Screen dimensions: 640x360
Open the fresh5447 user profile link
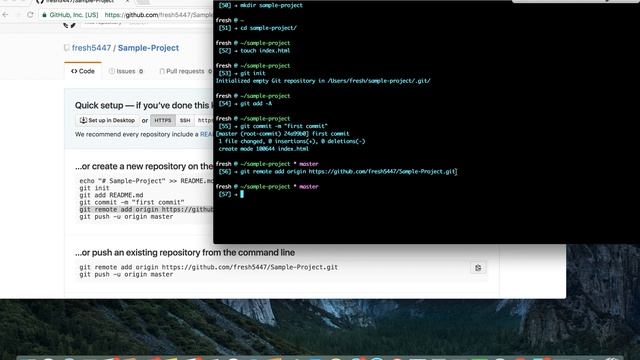pyautogui.click(x=91, y=48)
